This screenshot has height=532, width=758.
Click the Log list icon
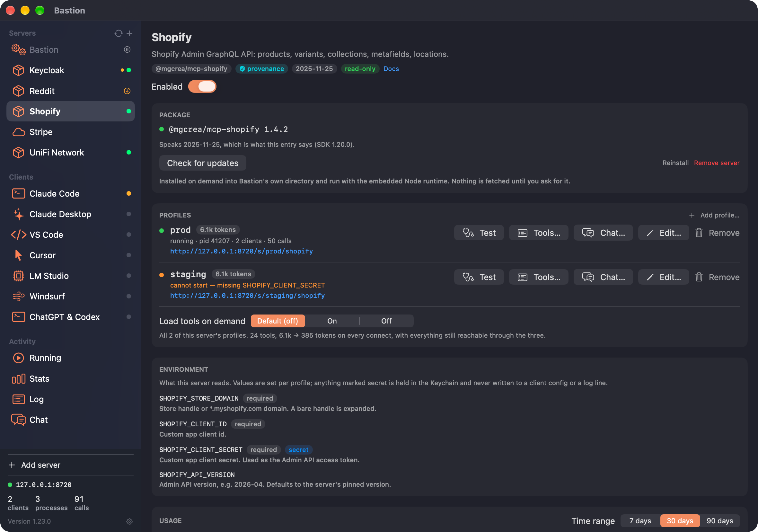19,399
